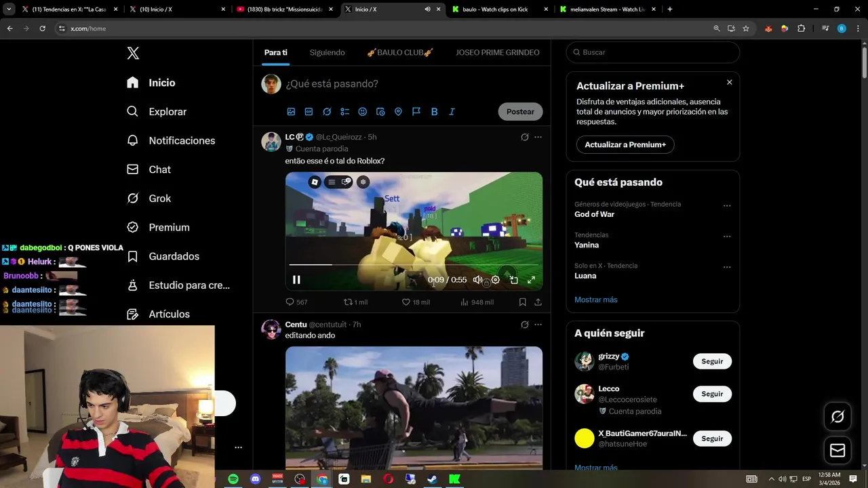Screen dimensions: 868x488
Task: Click the Grok icon on LC's post
Action: pos(524,137)
